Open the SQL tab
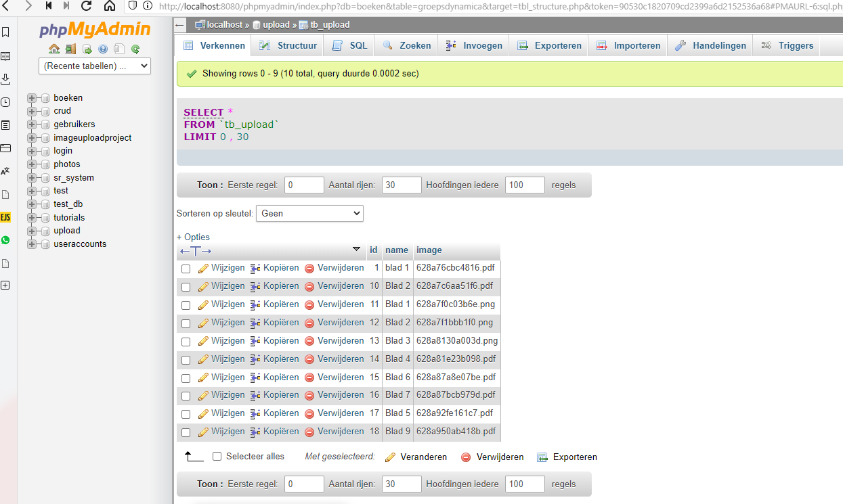Screen dimensions: 843x504 click(x=350, y=45)
